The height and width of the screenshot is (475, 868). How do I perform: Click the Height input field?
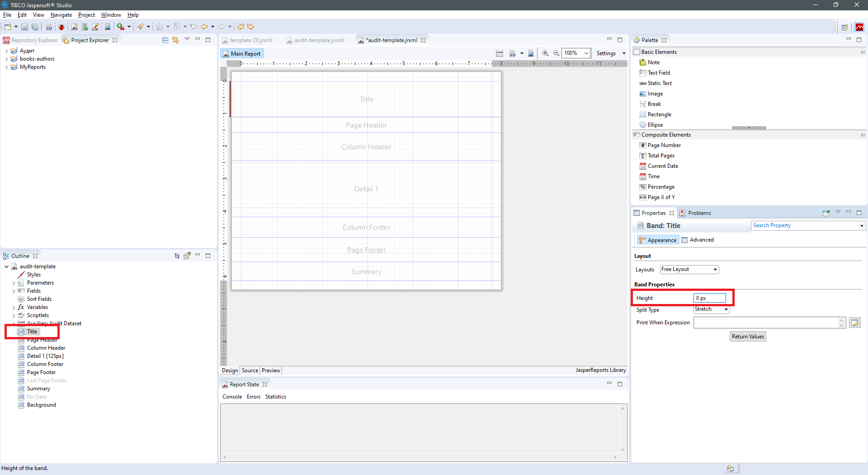point(709,298)
